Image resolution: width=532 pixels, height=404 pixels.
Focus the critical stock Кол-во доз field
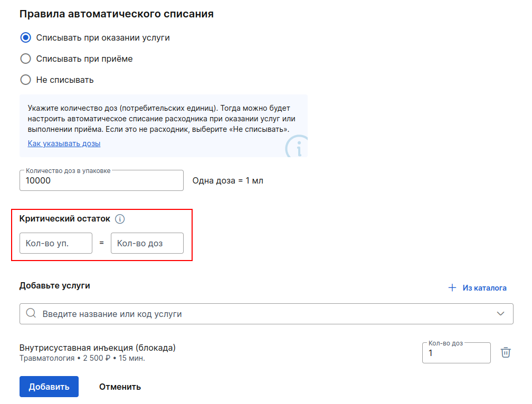147,243
